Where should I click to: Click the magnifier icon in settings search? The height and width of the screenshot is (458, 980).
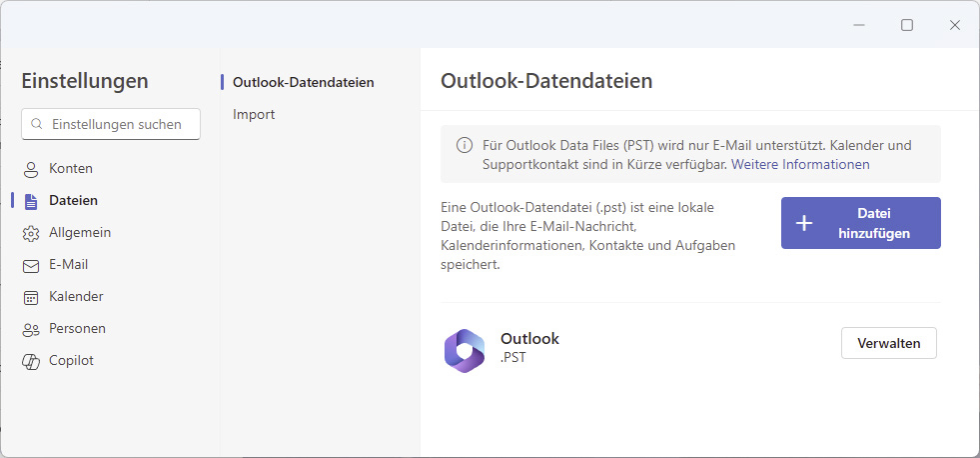click(x=37, y=124)
